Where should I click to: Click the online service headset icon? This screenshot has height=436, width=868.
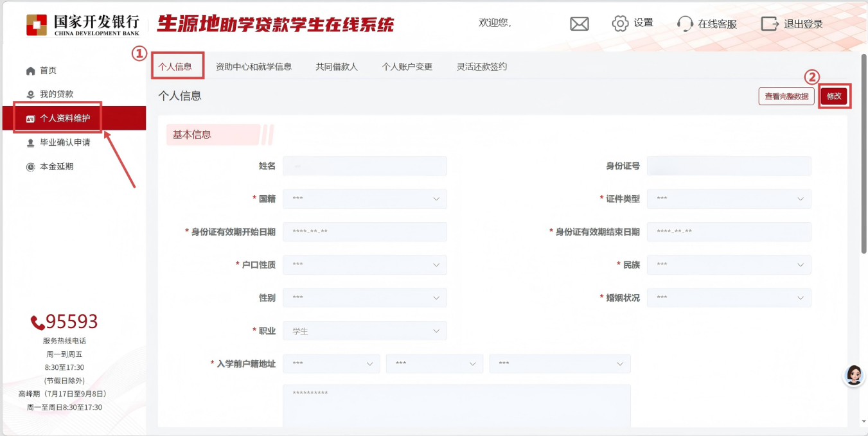coord(685,24)
